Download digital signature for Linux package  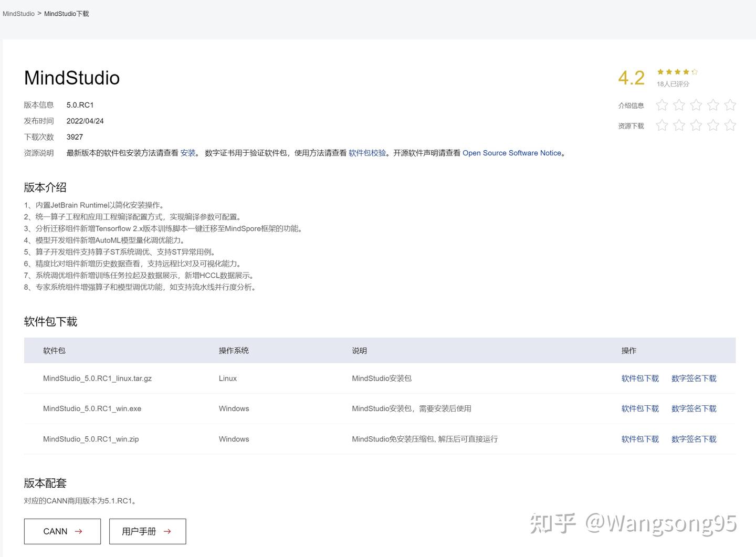(694, 378)
